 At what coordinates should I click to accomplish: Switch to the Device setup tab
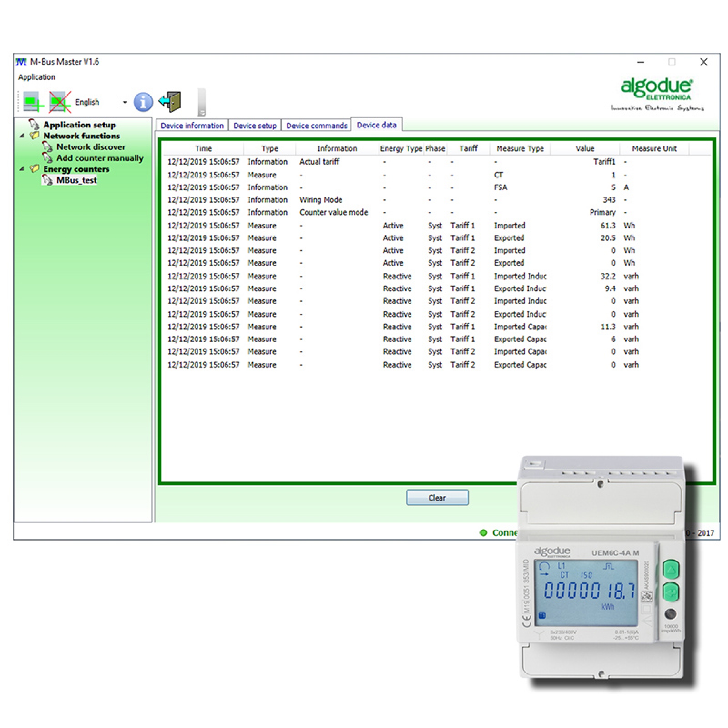255,125
